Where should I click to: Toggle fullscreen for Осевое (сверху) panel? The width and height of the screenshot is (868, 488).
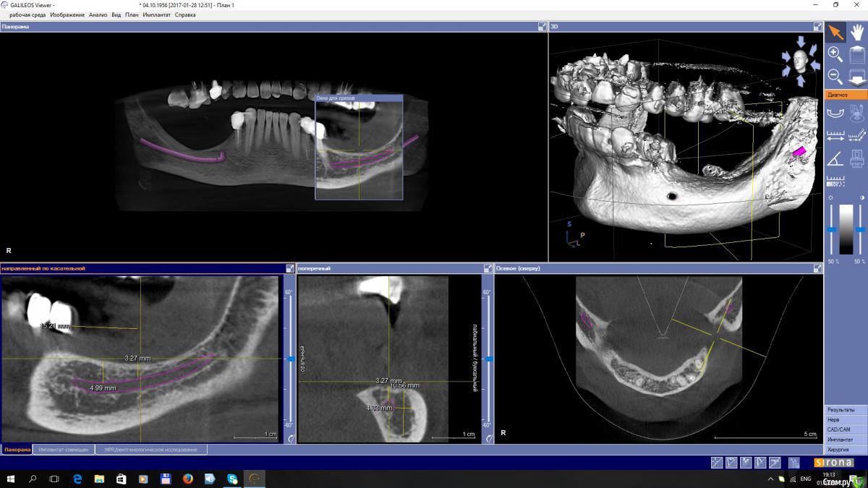tap(817, 268)
